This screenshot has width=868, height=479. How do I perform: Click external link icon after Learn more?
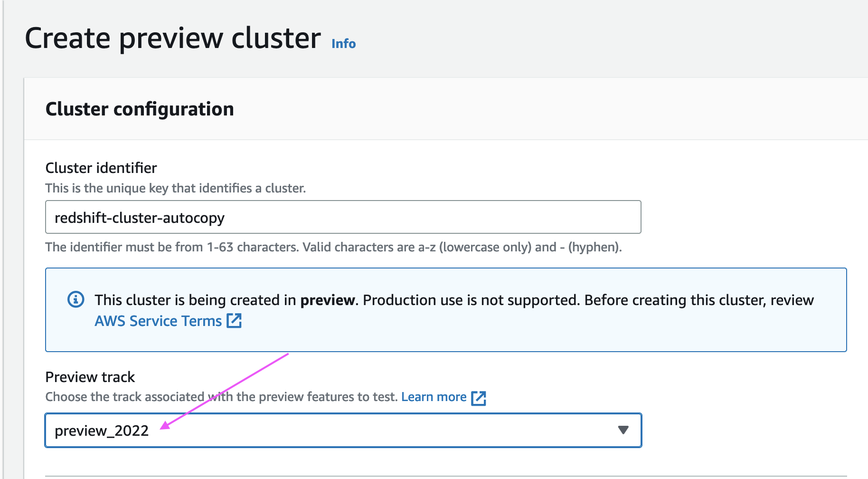[479, 398]
